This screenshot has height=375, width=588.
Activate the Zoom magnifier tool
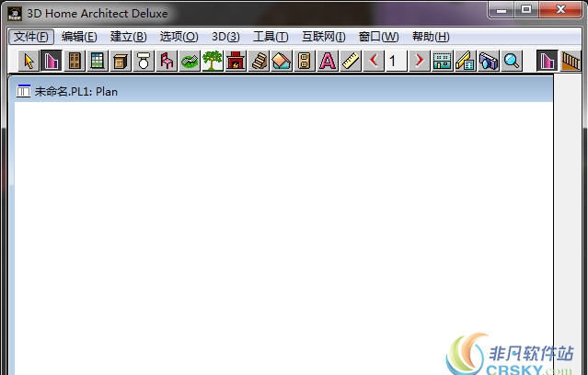512,61
